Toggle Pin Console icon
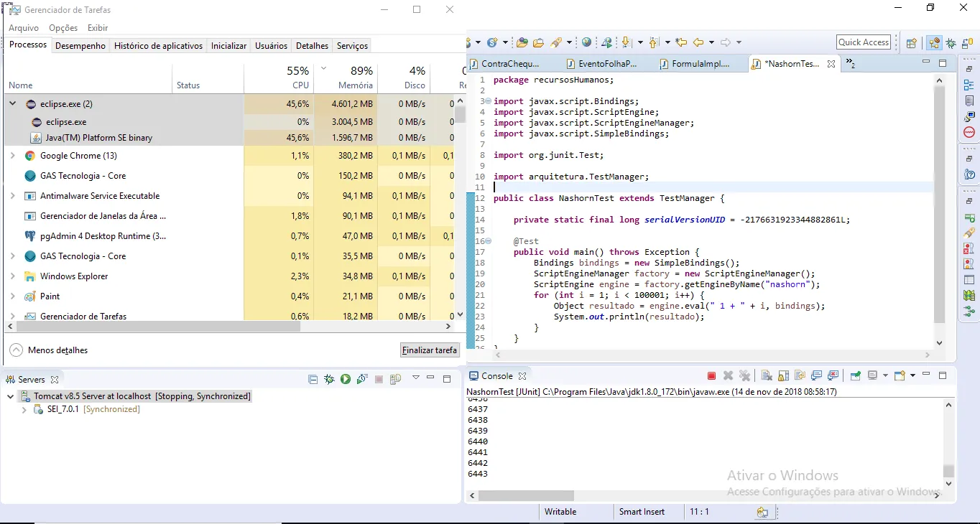This screenshot has width=980, height=524. click(x=856, y=375)
